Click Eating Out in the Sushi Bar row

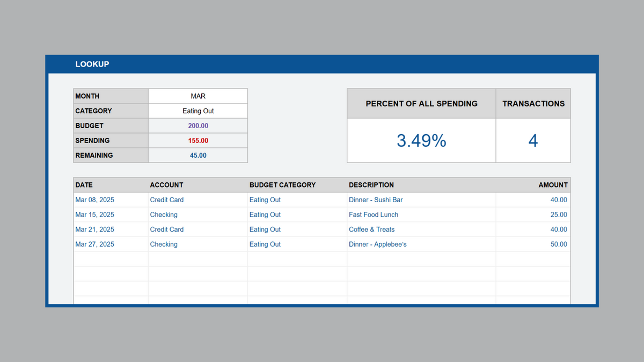(x=265, y=200)
